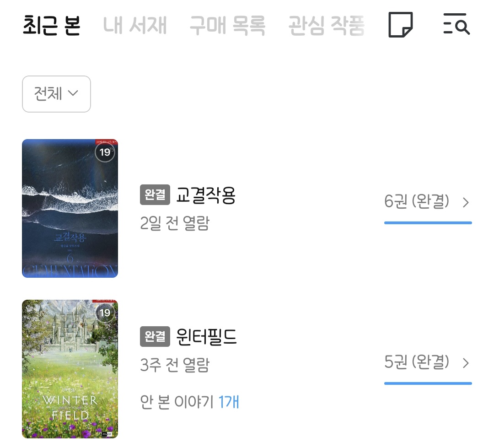Open the Winter Field book cover thumbnail
Image resolution: width=494 pixels, height=448 pixels.
click(70, 369)
